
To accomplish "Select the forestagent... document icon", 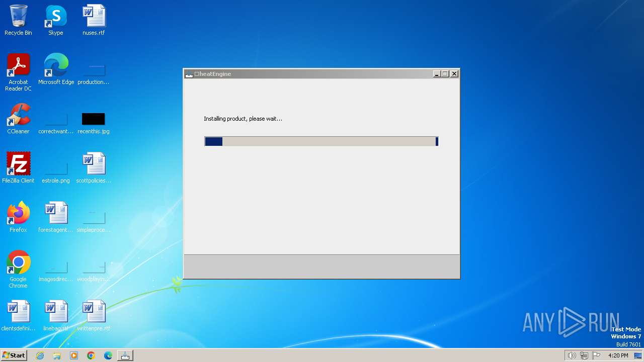I will click(x=56, y=217).
